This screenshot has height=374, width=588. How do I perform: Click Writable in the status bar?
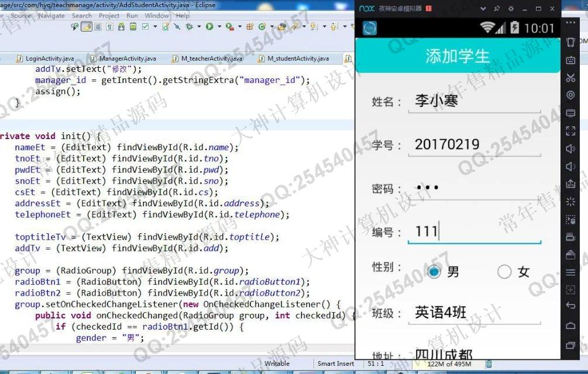tap(277, 363)
